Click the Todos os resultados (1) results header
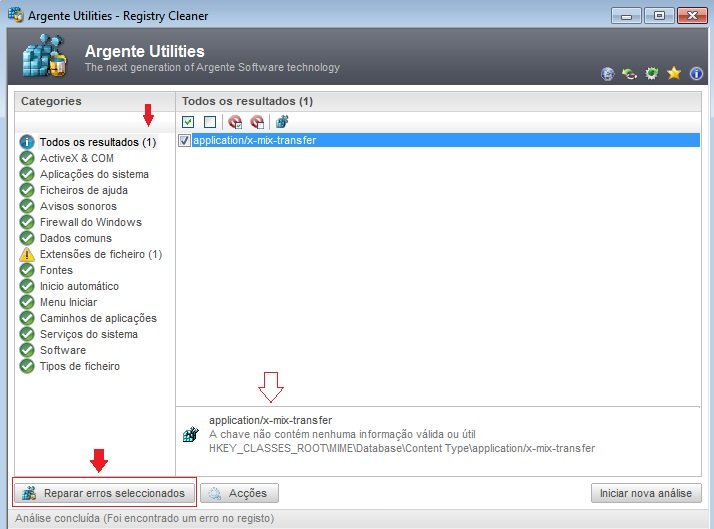Image resolution: width=714 pixels, height=529 pixels. tap(439, 102)
